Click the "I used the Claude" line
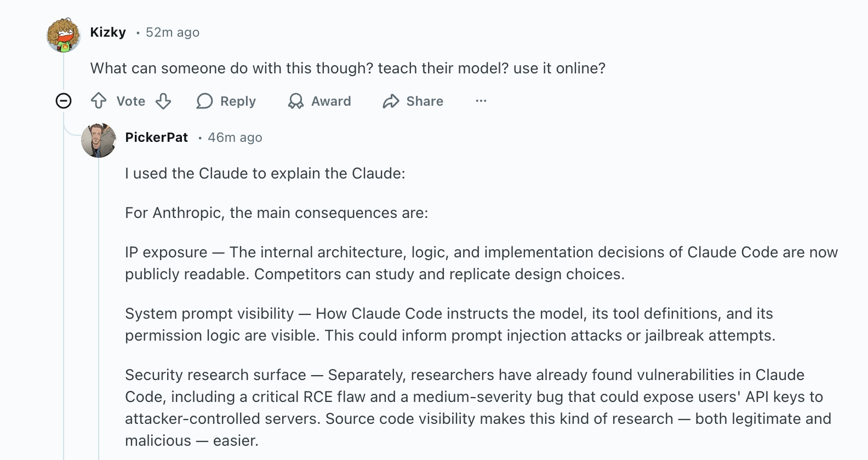 [x=265, y=173]
